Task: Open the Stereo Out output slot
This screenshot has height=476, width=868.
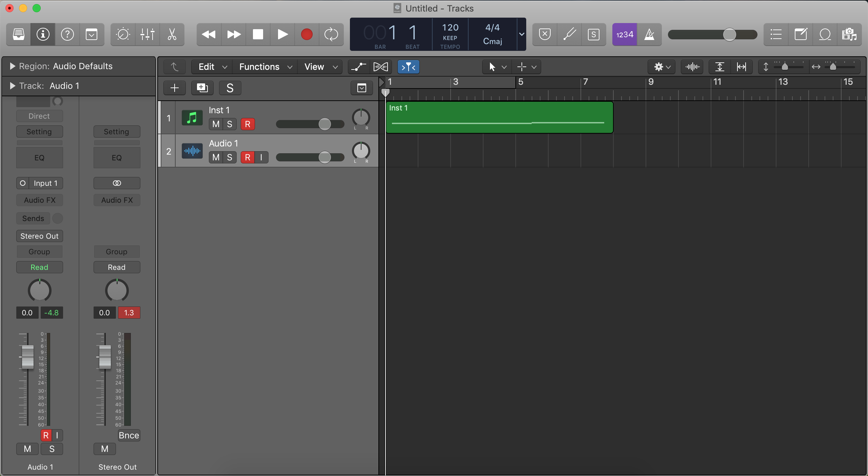Action: pos(40,236)
